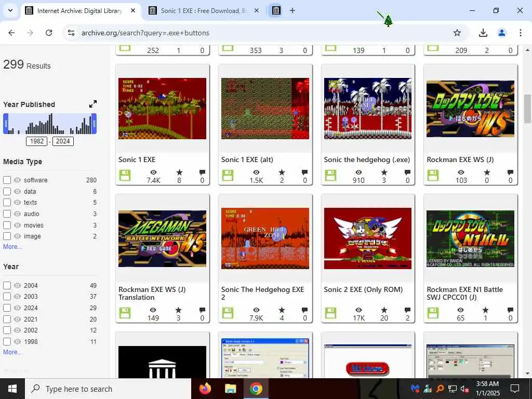This screenshot has height=399, width=532.
Task: Open the Sonic 2 EXE (Only ROM) link
Action: pyautogui.click(x=363, y=289)
